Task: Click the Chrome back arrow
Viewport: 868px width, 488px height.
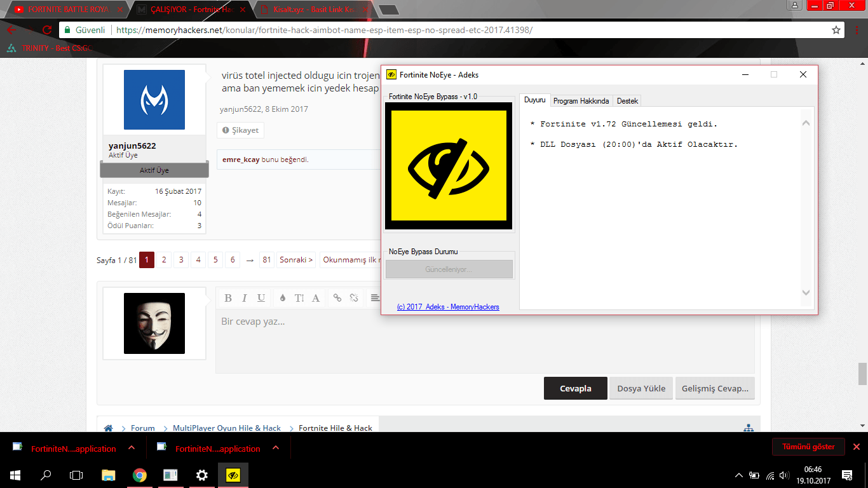Action: click(11, 30)
